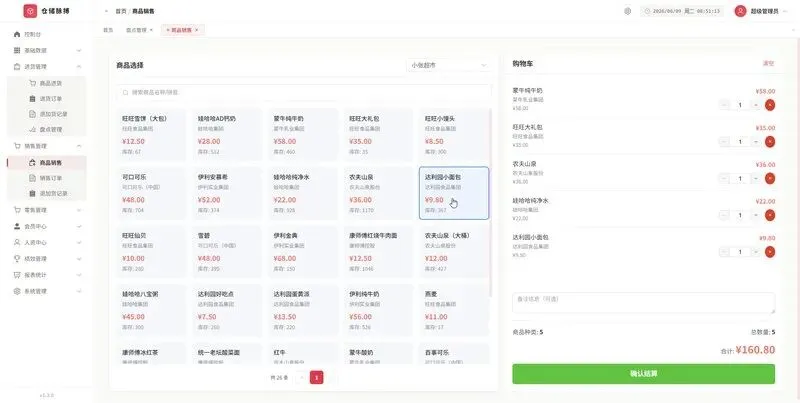
Task: Open 人资中心 user icon in sidebar
Action: coord(17,242)
